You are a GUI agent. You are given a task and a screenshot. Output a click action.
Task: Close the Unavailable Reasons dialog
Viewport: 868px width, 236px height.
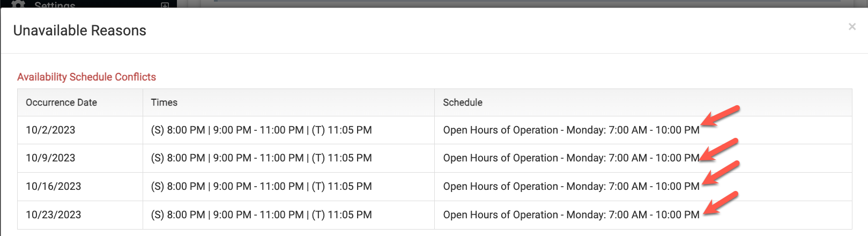[852, 27]
